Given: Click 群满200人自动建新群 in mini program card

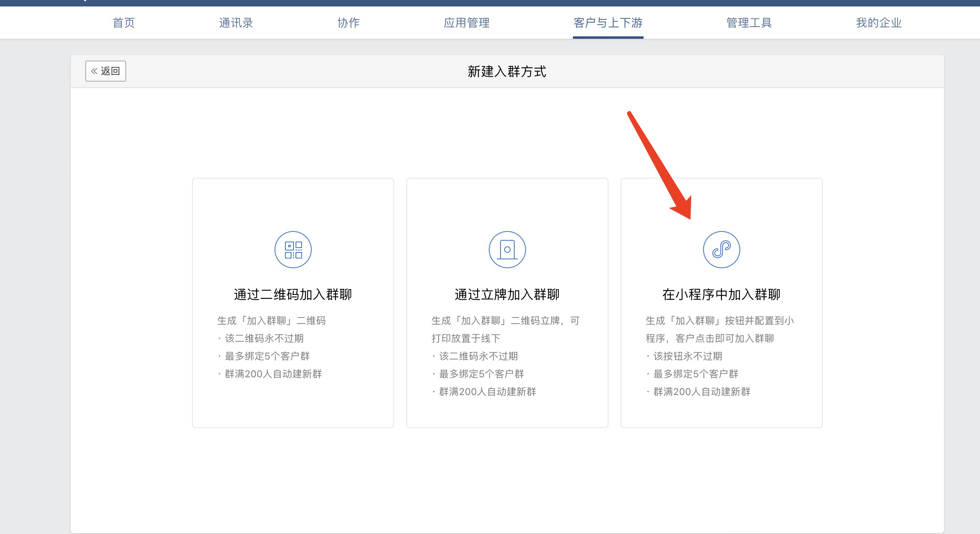Looking at the screenshot, I should (x=702, y=392).
